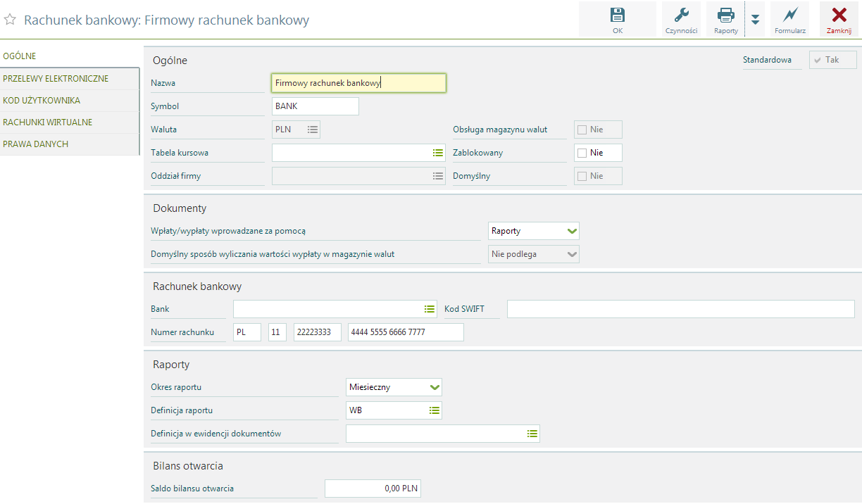
Task: Expand the reports dropdown arrow in toolbar
Action: pos(755,19)
